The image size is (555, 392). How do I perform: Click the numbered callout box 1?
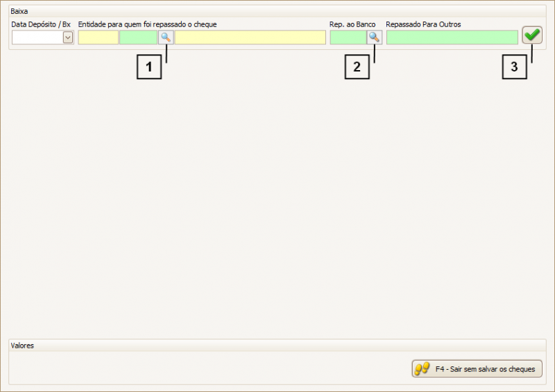(148, 67)
